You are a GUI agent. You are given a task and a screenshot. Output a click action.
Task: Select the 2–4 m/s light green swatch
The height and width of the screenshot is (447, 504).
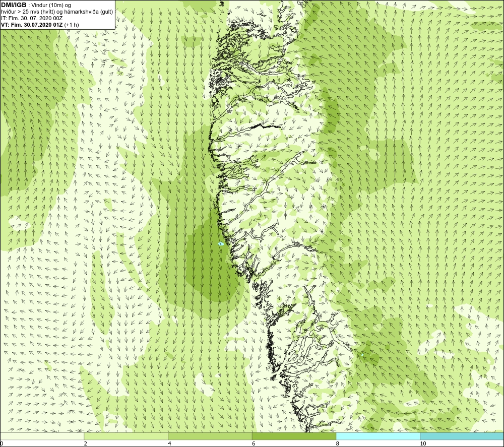[x=126, y=436]
